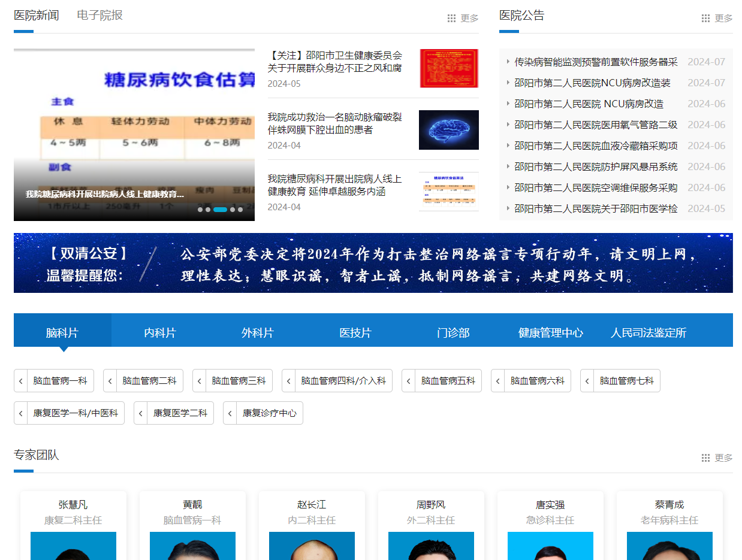Open expert card for 蔡青成
Viewport: 742px width, 560px height.
(669, 526)
